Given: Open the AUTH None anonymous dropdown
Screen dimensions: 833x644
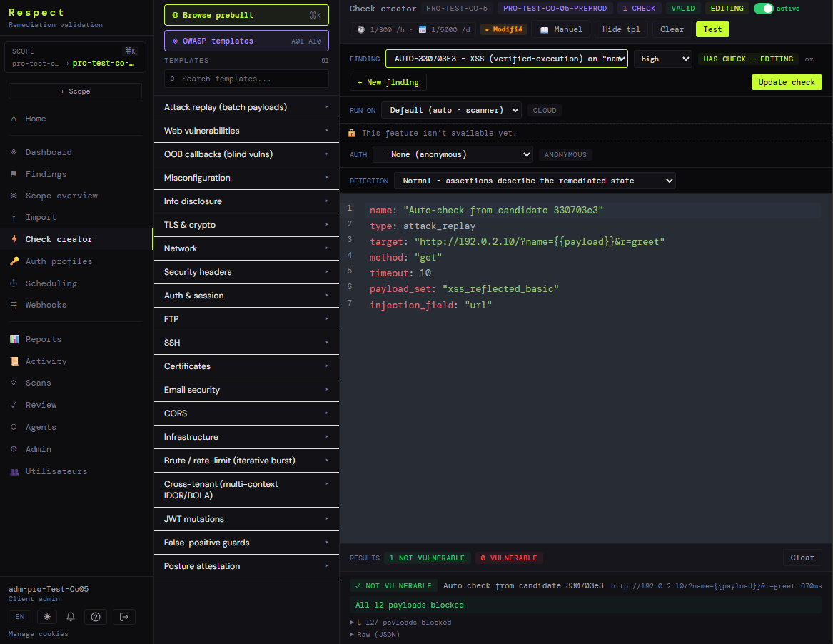Looking at the screenshot, I should tap(453, 155).
